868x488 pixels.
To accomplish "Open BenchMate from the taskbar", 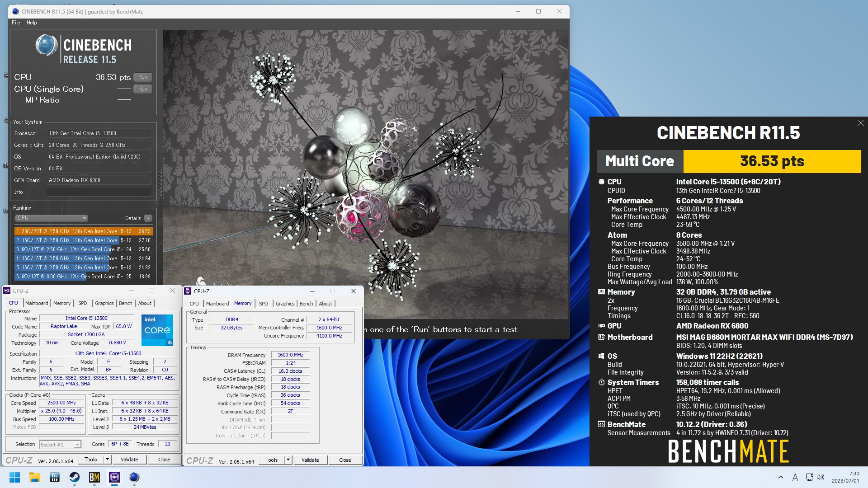I will click(x=94, y=477).
